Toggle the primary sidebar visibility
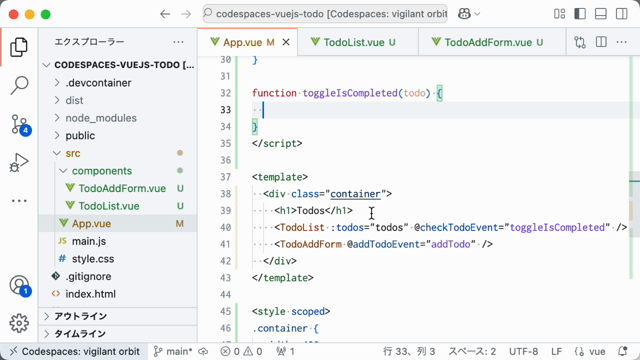This screenshot has width=640, height=360. (580, 14)
